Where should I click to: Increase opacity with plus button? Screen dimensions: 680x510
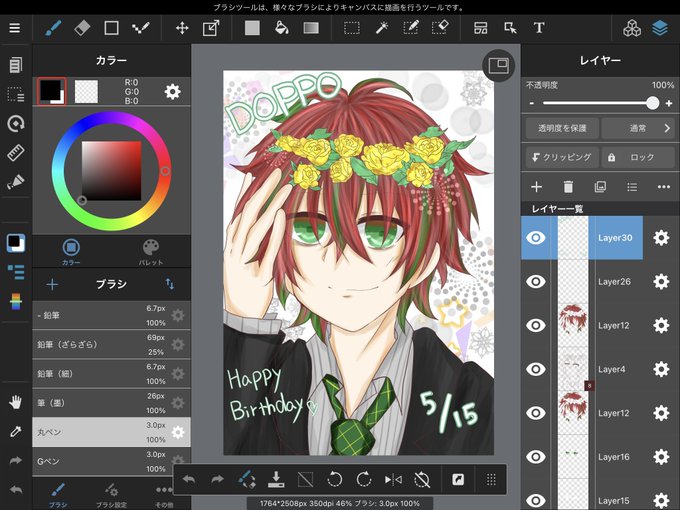coord(669,103)
